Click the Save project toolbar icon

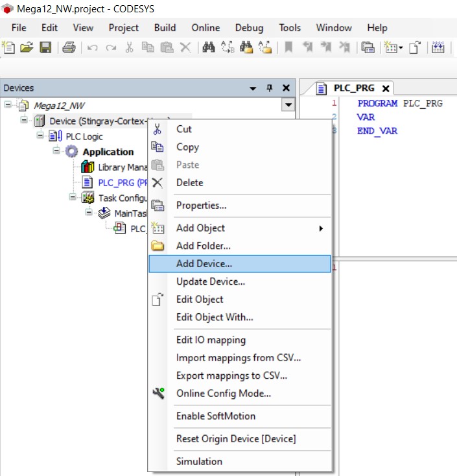pos(45,47)
